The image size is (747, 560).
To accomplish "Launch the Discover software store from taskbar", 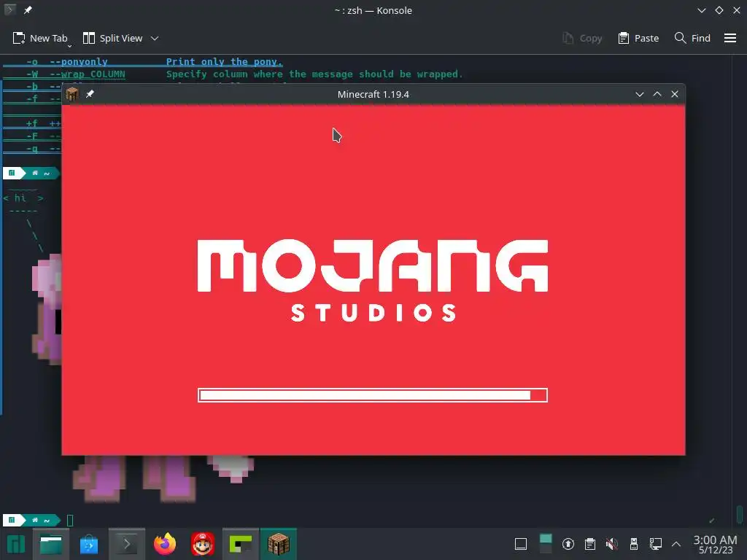I will [x=88, y=544].
